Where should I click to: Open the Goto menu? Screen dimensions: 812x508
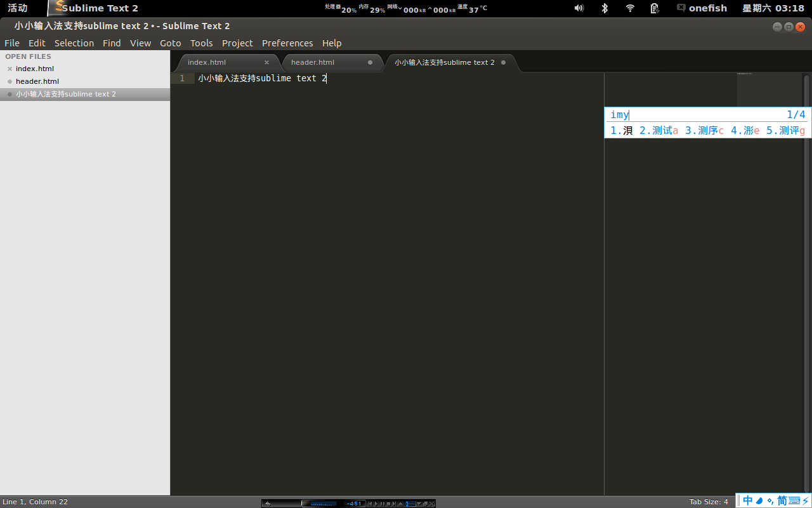tap(170, 43)
